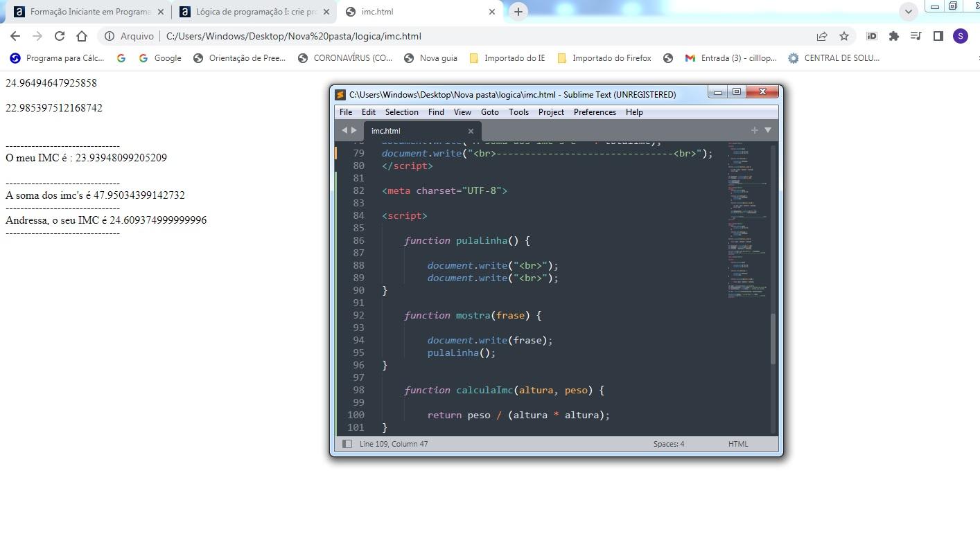The width and height of the screenshot is (980, 554).
Task: Go to next tab arrow in Sublime
Action: (354, 130)
